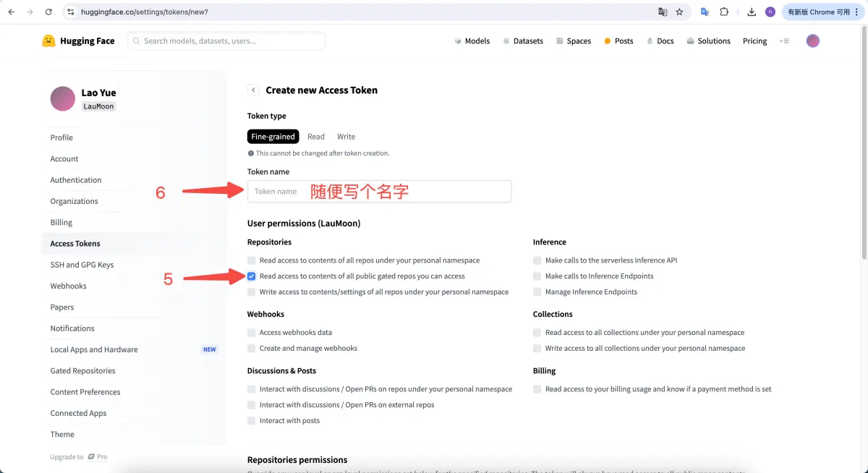Open the Pricing link

click(x=754, y=41)
